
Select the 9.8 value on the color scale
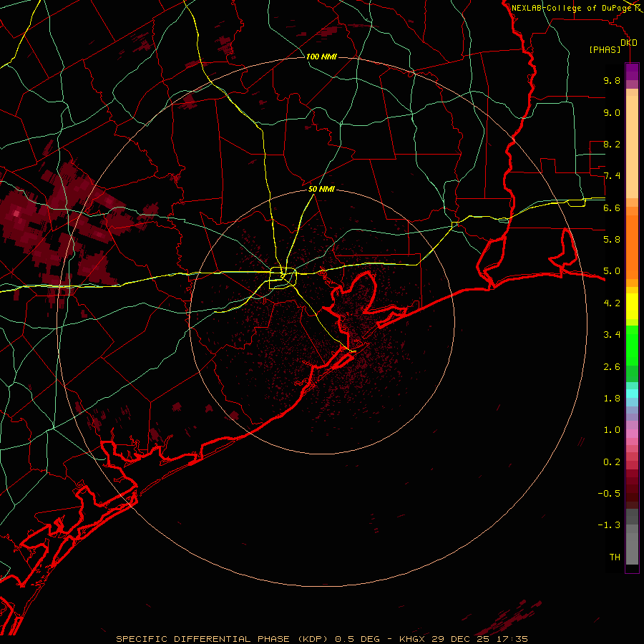click(612, 80)
